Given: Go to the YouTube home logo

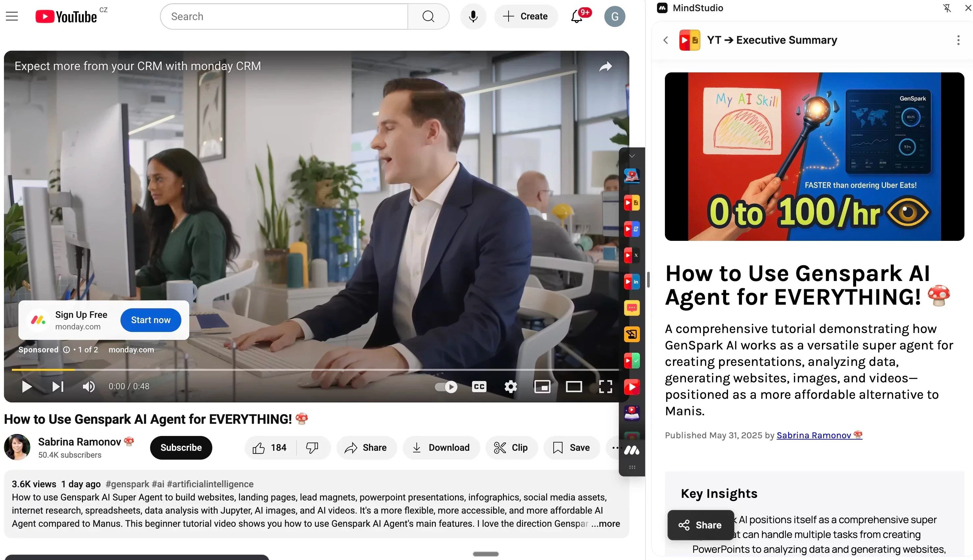Looking at the screenshot, I should tap(66, 16).
